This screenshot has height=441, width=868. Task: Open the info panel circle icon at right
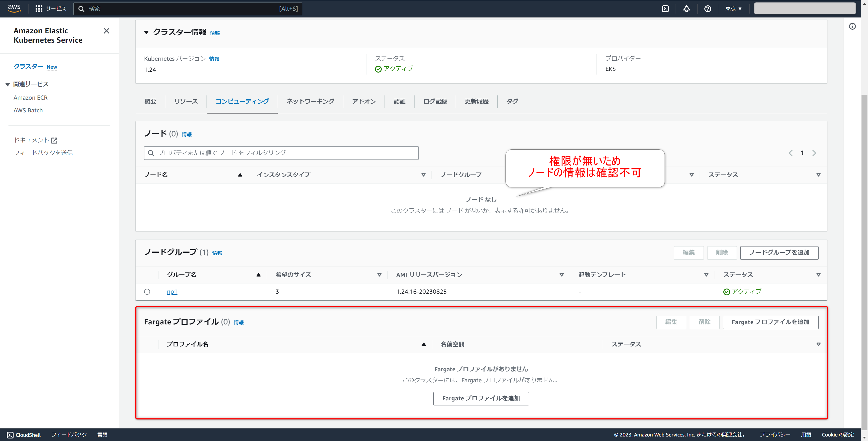pos(852,26)
